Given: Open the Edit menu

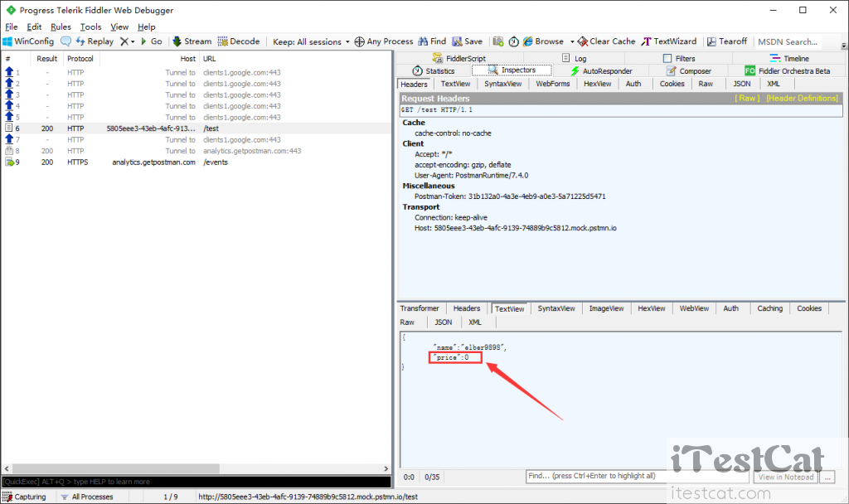Looking at the screenshot, I should point(34,27).
